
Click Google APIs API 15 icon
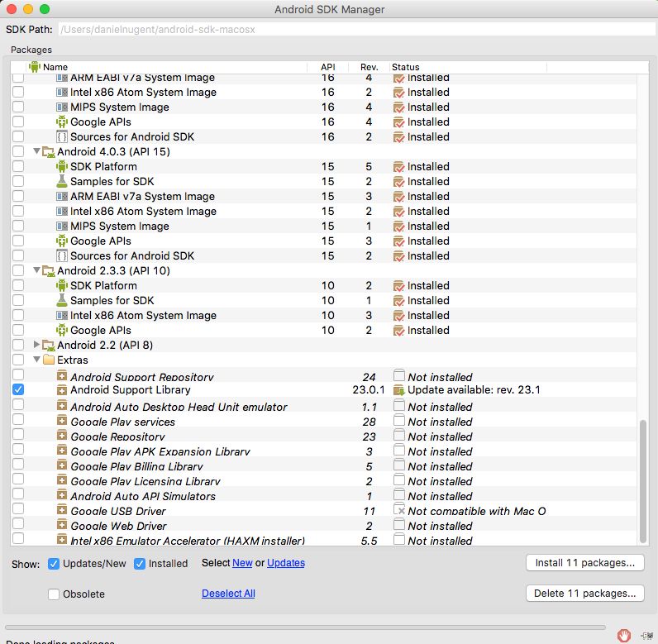tap(62, 241)
